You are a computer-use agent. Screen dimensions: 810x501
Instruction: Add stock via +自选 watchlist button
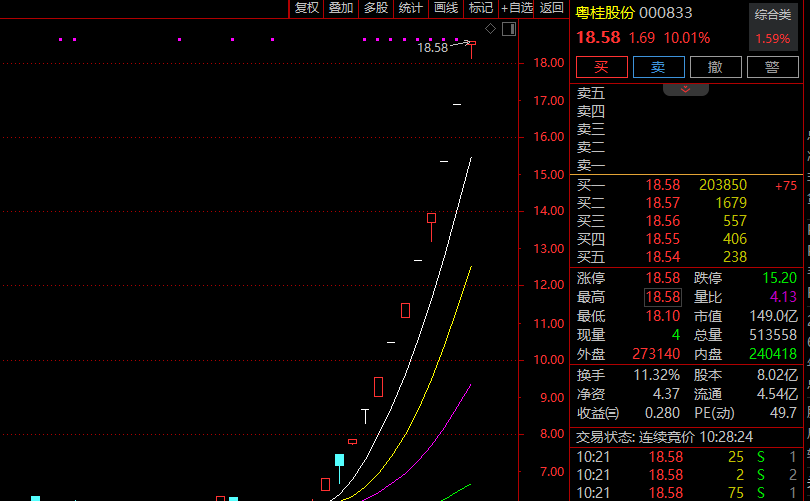(517, 8)
